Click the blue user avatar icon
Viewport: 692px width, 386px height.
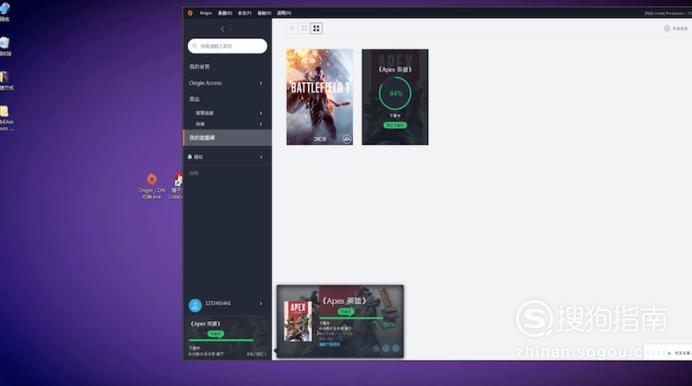195,305
